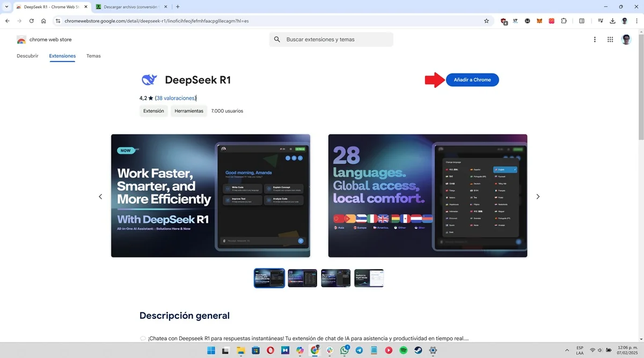Open the Google apps grid
The height and width of the screenshot is (358, 644).
click(610, 39)
